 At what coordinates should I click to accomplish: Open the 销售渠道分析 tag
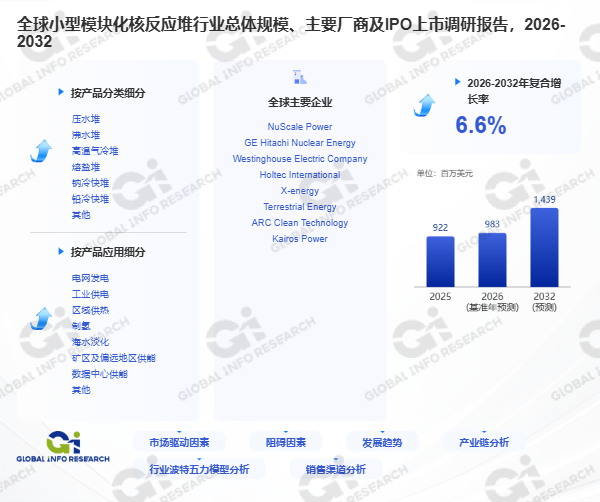tap(336, 469)
